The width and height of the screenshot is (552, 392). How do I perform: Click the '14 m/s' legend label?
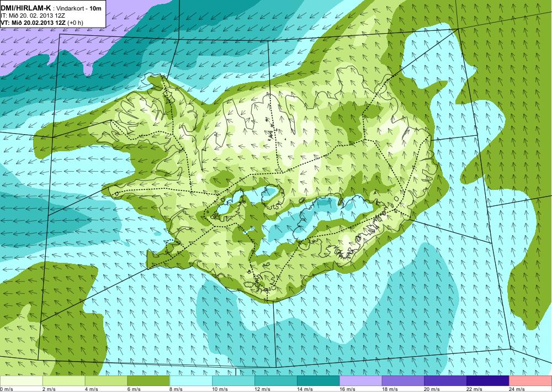coord(305,389)
